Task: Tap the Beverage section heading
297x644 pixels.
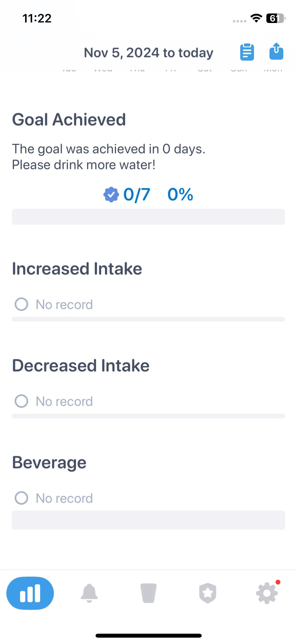Action: 49,463
